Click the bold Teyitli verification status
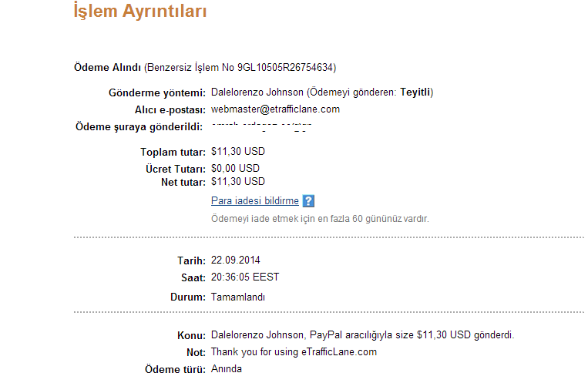The image size is (588, 383). click(415, 92)
